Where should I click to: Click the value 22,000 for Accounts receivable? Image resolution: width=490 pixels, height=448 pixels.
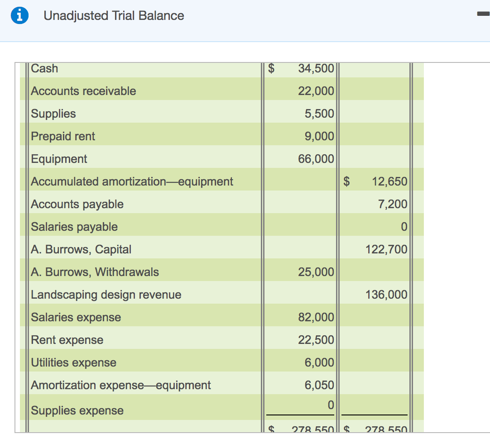pyautogui.click(x=316, y=91)
